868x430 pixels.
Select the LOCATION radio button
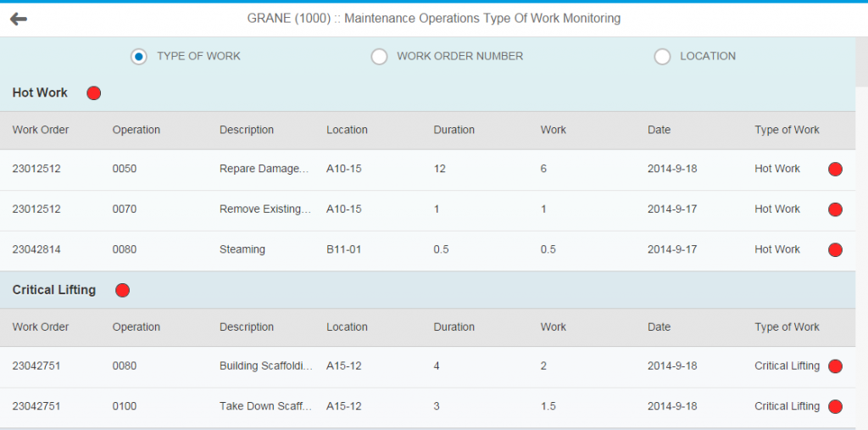tap(662, 57)
